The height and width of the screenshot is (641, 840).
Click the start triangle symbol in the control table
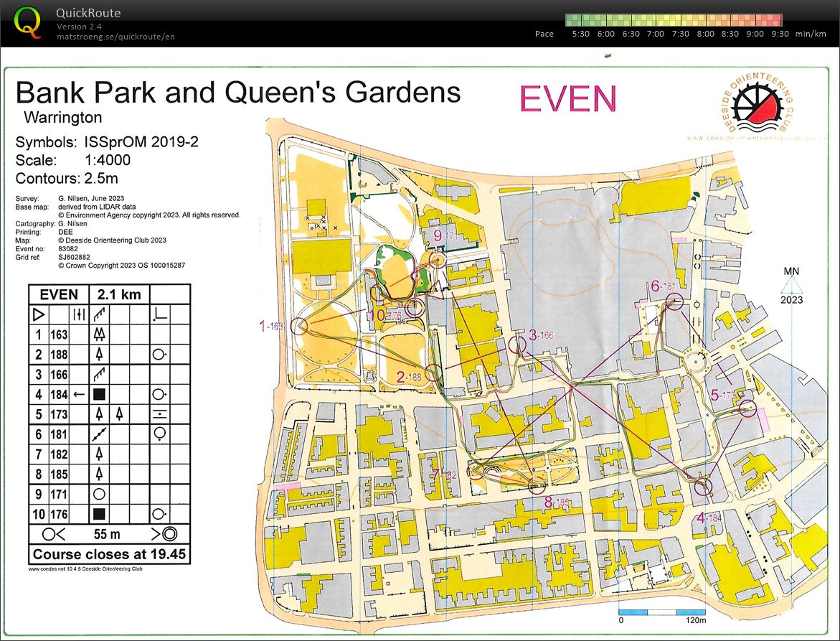click(x=38, y=314)
